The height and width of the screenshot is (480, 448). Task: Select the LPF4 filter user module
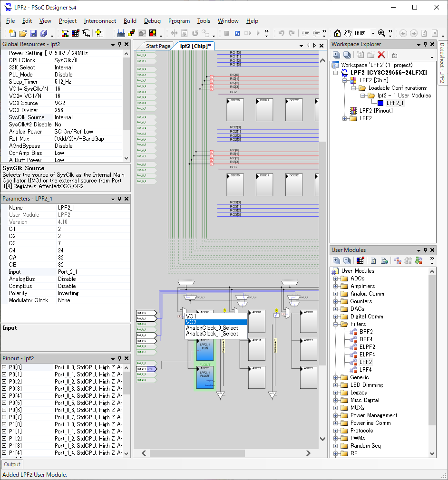tap(365, 369)
